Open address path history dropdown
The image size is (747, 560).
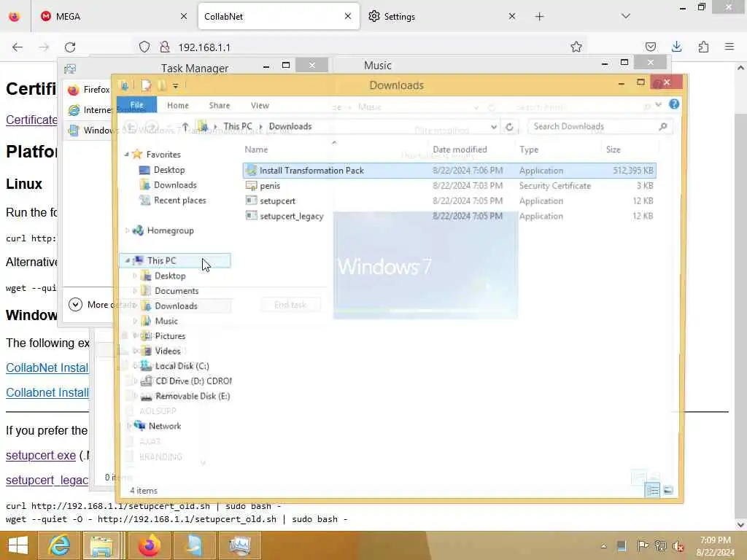pyautogui.click(x=494, y=127)
